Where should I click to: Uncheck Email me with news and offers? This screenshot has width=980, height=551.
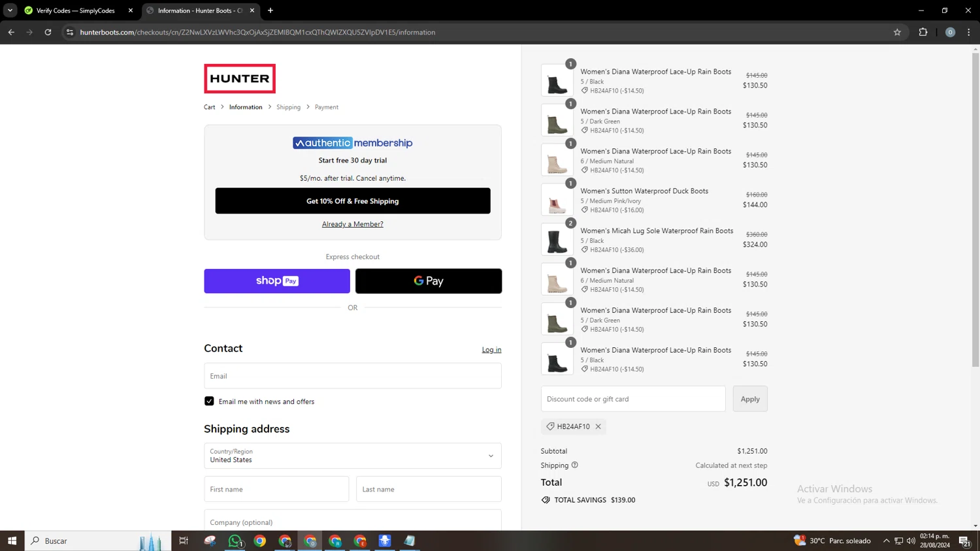click(x=209, y=401)
